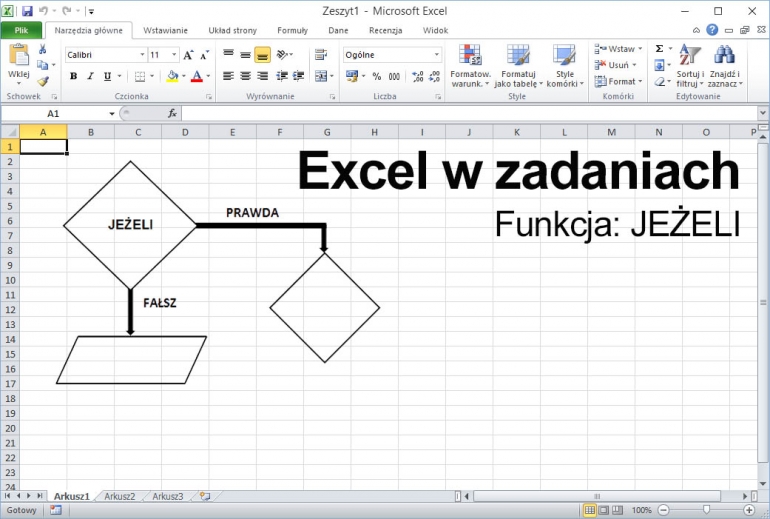This screenshot has width=770, height=519.
Task: Click the Wstaw insert cells button
Action: click(618, 49)
